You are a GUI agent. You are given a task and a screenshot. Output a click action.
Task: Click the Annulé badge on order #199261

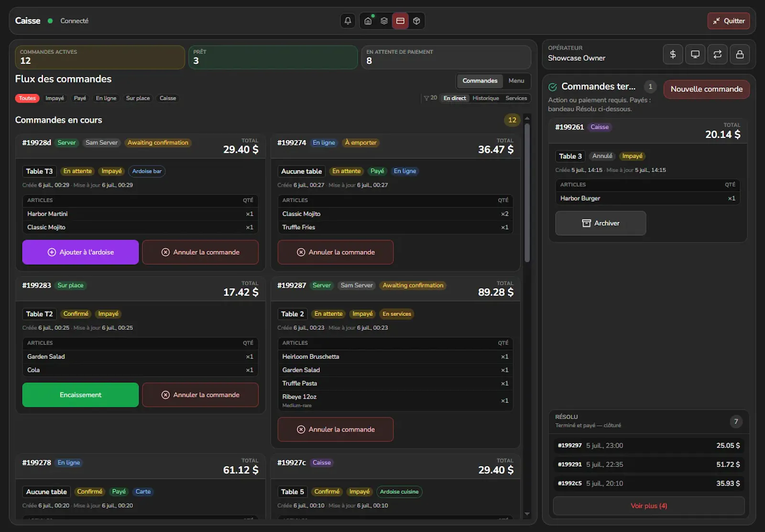click(x=602, y=156)
